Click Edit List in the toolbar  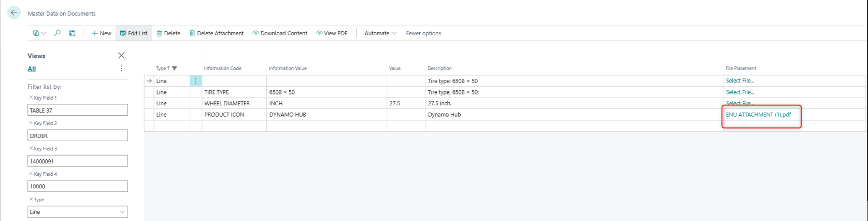[x=134, y=33]
